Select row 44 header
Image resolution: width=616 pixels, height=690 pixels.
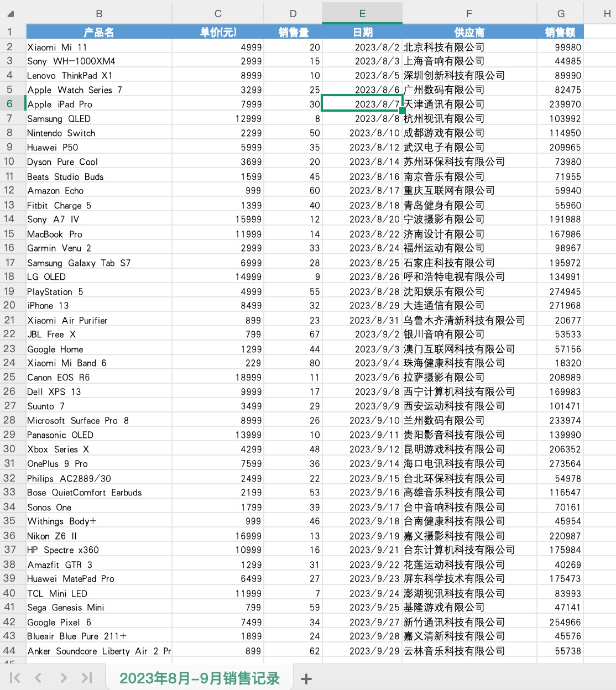click(x=10, y=650)
